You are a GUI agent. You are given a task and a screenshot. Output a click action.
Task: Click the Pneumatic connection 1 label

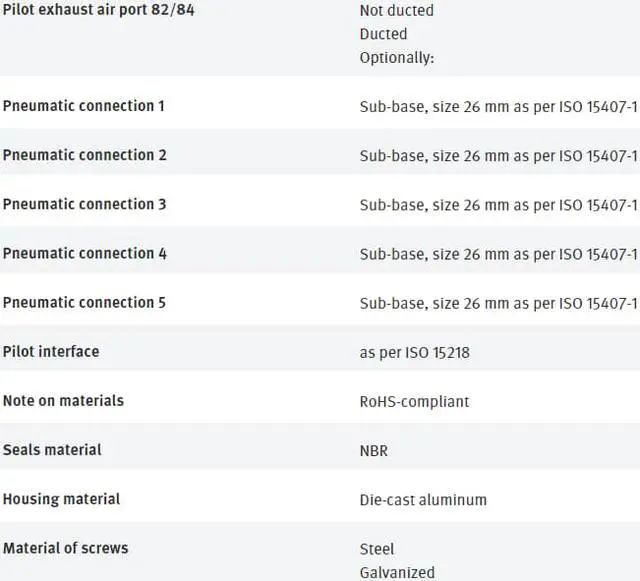(84, 105)
